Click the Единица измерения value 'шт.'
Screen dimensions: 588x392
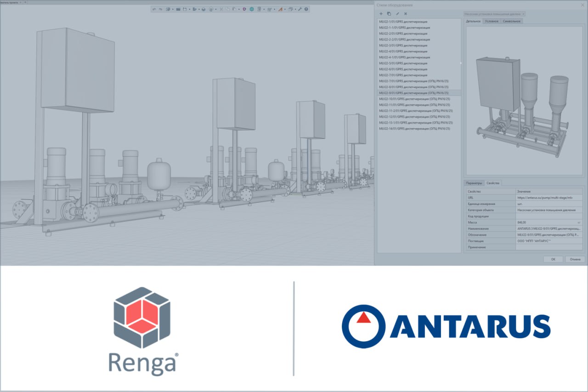[549, 204]
